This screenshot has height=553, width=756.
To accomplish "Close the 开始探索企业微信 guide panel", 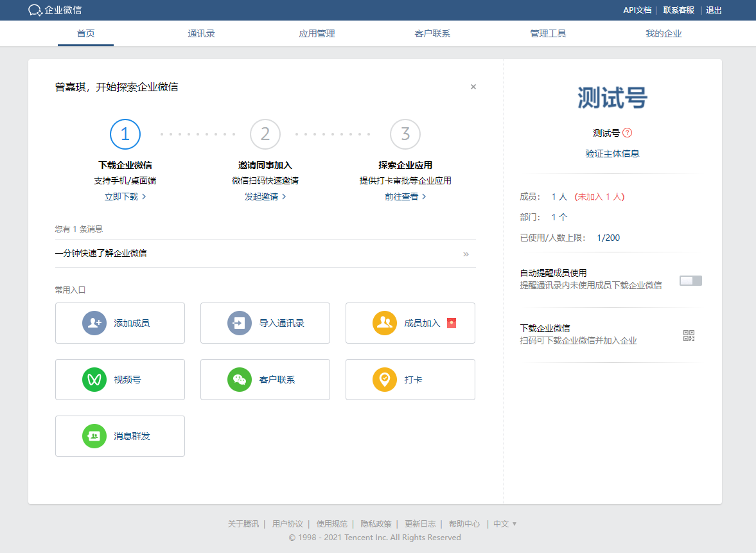I will point(473,87).
